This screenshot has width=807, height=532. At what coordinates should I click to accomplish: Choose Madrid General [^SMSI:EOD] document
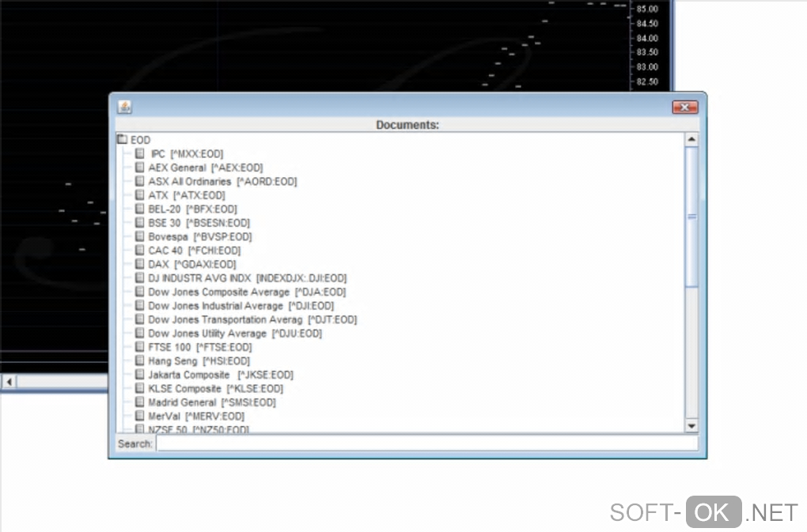[x=211, y=402]
